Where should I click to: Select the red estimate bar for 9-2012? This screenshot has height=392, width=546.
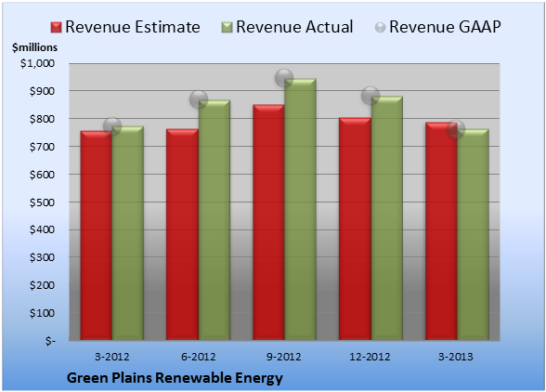(268, 222)
